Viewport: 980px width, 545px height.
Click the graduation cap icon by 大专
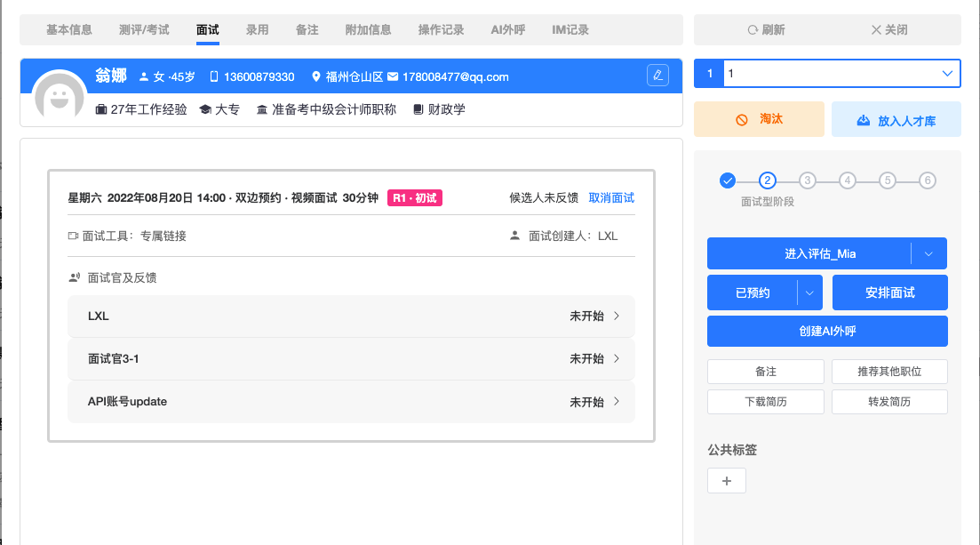205,109
